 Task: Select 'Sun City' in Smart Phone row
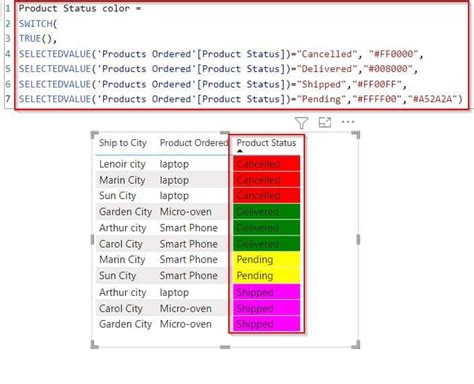click(x=117, y=276)
